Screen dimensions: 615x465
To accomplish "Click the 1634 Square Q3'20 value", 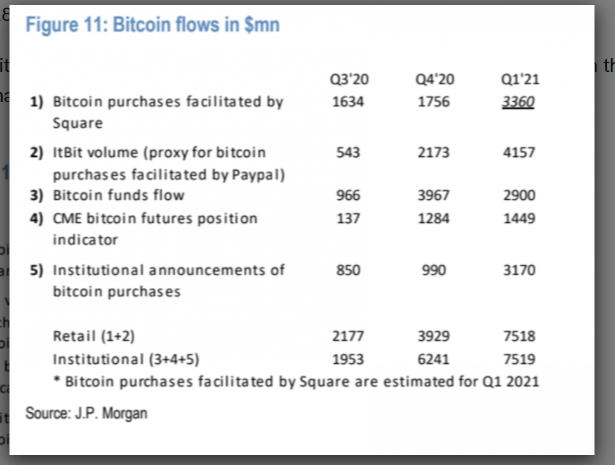I will [x=345, y=101].
